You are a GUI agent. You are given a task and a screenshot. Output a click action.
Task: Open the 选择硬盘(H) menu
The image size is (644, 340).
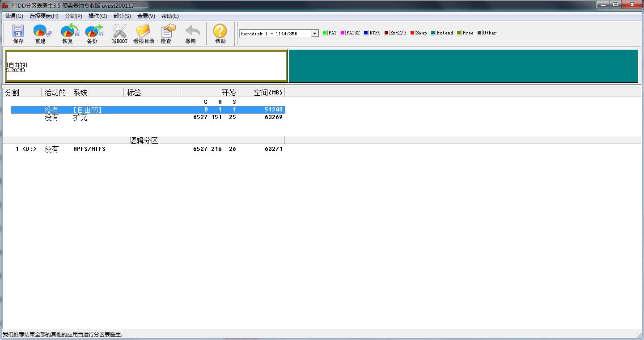coord(44,16)
